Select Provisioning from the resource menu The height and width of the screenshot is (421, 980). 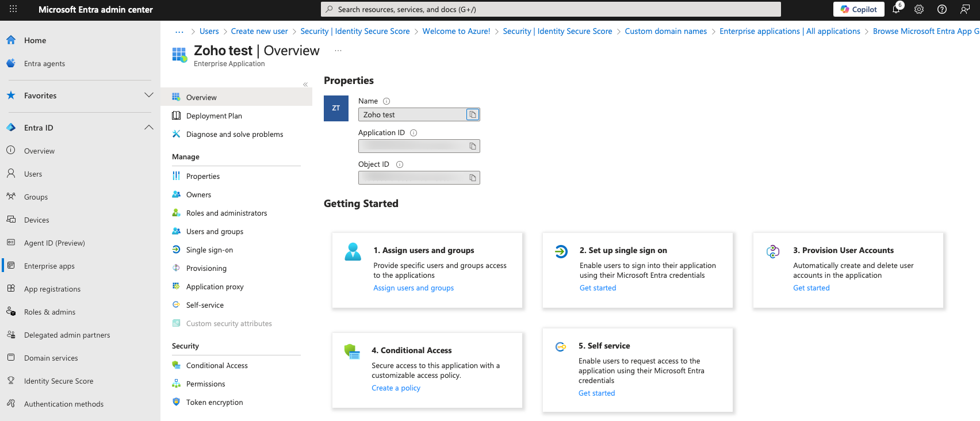pyautogui.click(x=206, y=268)
